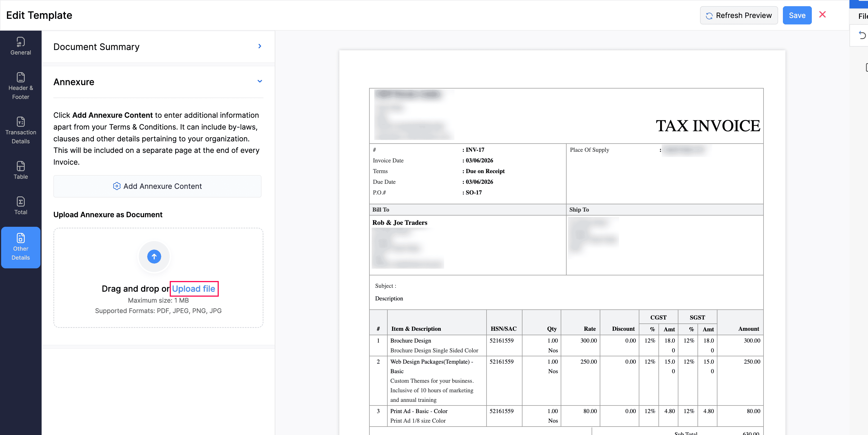Select the Table tab in sidebar
The width and height of the screenshot is (868, 435).
[x=21, y=171]
